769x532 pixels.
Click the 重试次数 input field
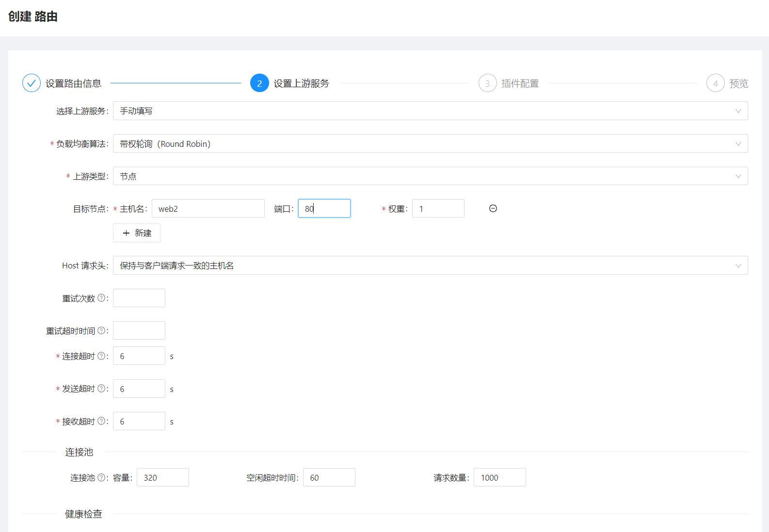point(139,298)
